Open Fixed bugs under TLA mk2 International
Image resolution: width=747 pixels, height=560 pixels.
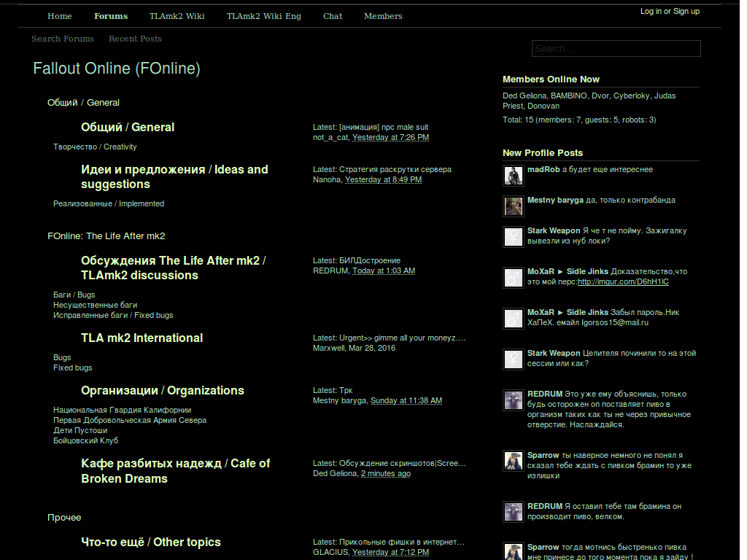tap(72, 367)
